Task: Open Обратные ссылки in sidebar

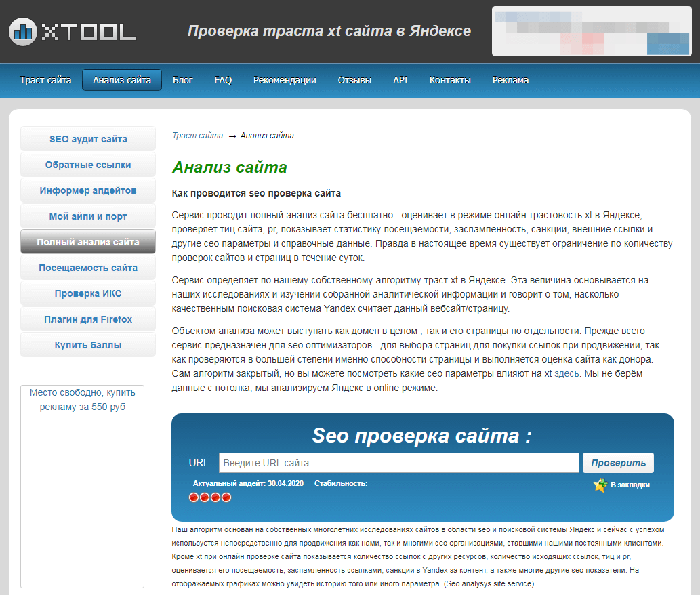Action: click(88, 165)
